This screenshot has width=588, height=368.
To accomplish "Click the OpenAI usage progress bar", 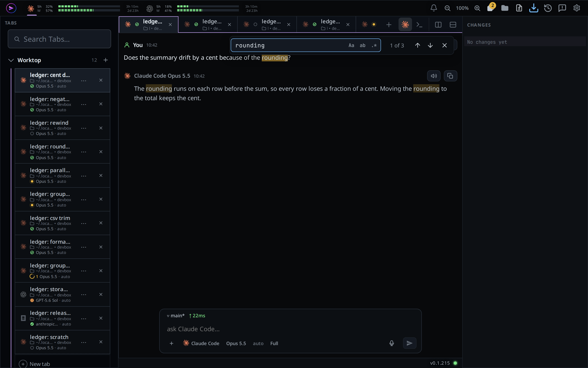I will (208, 8).
